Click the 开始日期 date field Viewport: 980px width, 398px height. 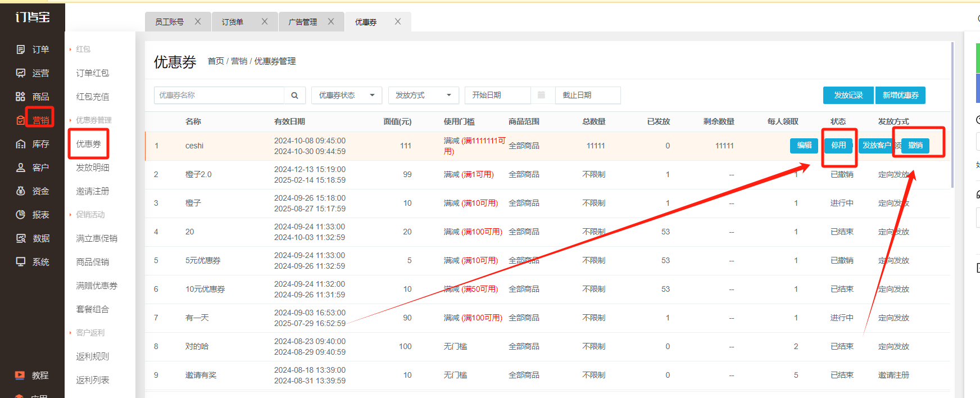498,96
